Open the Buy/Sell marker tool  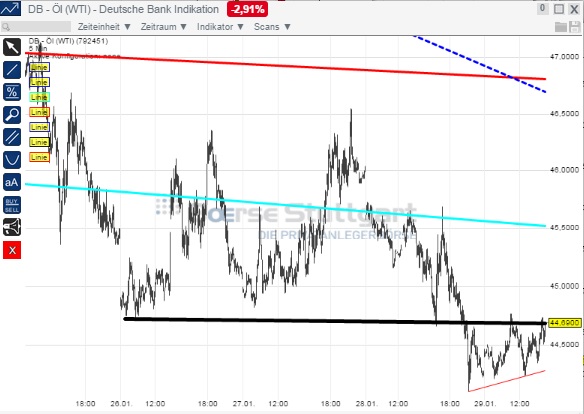(12, 205)
